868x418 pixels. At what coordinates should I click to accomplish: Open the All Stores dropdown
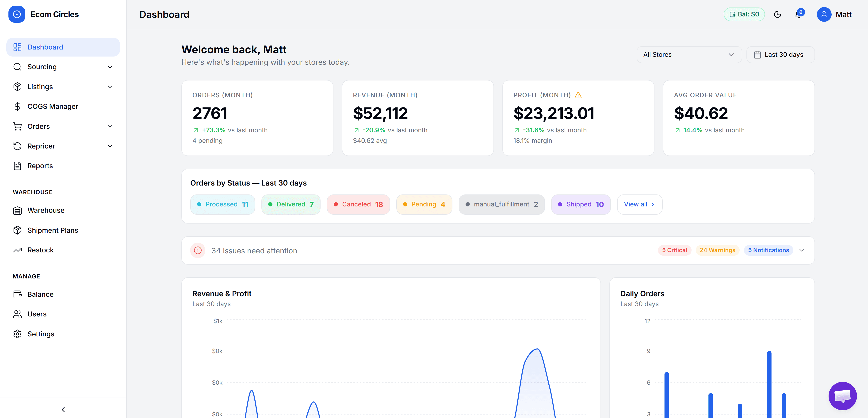(689, 54)
